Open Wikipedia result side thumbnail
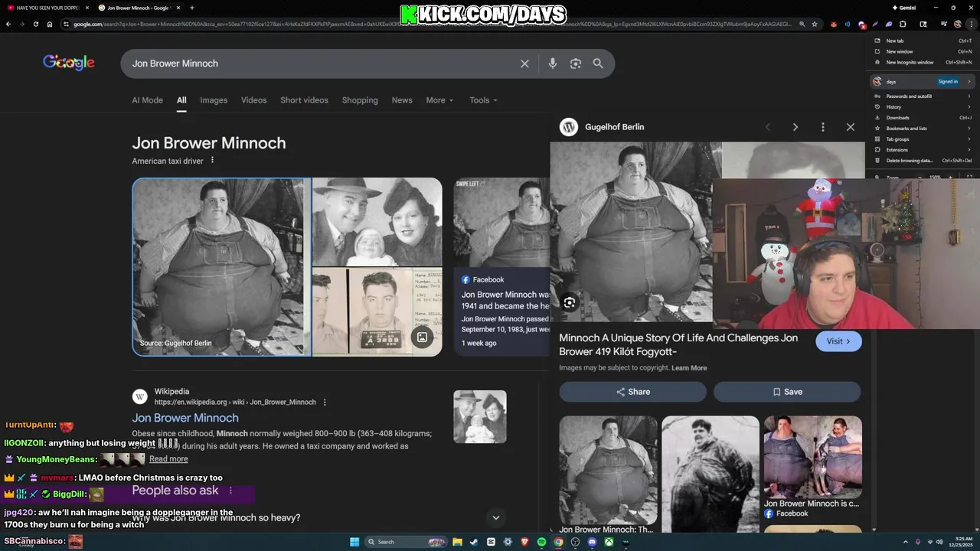The width and height of the screenshot is (980, 551). coord(480,417)
